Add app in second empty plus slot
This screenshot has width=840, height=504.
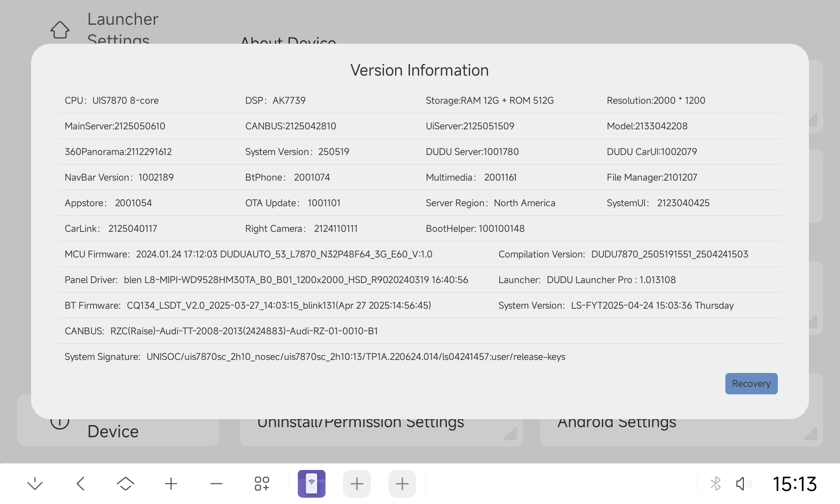click(402, 483)
